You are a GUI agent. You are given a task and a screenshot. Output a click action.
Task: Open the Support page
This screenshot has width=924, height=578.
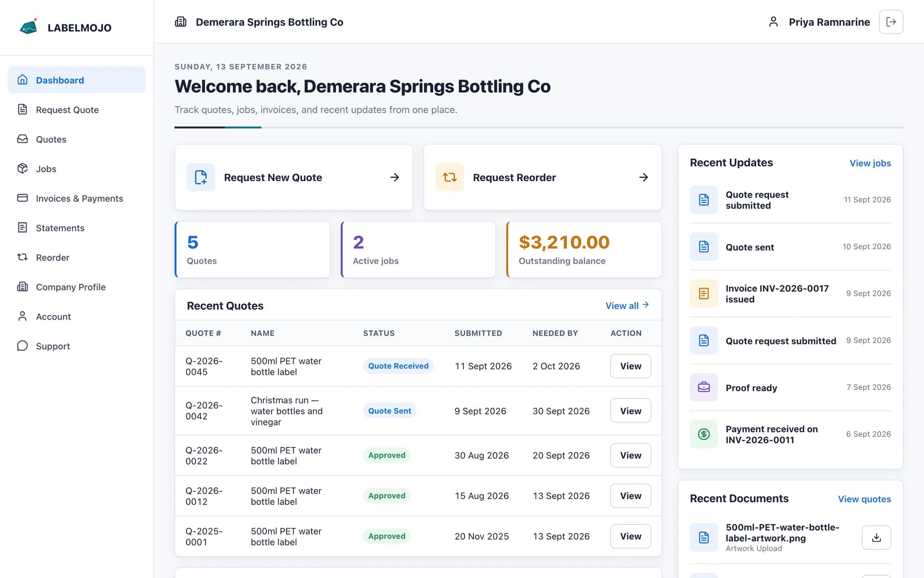(x=77, y=346)
